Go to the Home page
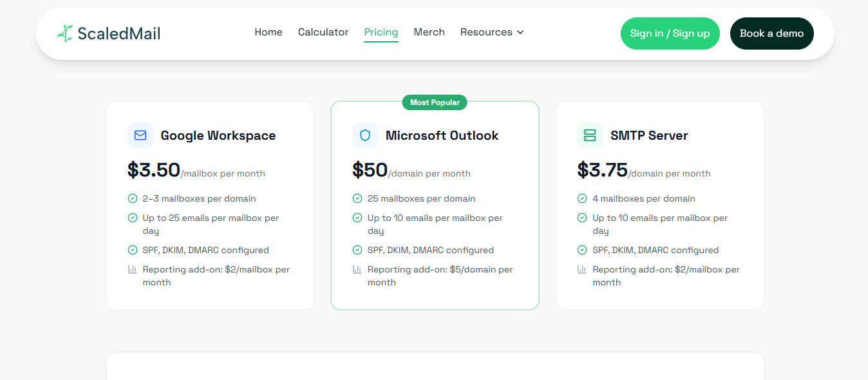Screen dimensions: 868x380 coord(269,32)
